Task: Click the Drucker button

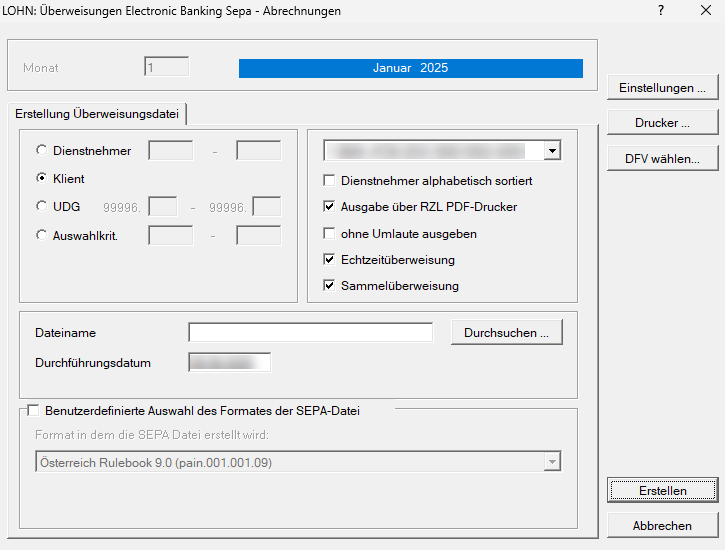Action: click(x=662, y=123)
